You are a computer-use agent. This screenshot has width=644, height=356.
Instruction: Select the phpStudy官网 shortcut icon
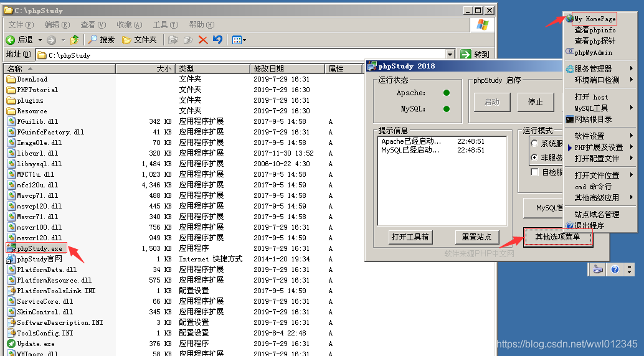tap(11, 259)
